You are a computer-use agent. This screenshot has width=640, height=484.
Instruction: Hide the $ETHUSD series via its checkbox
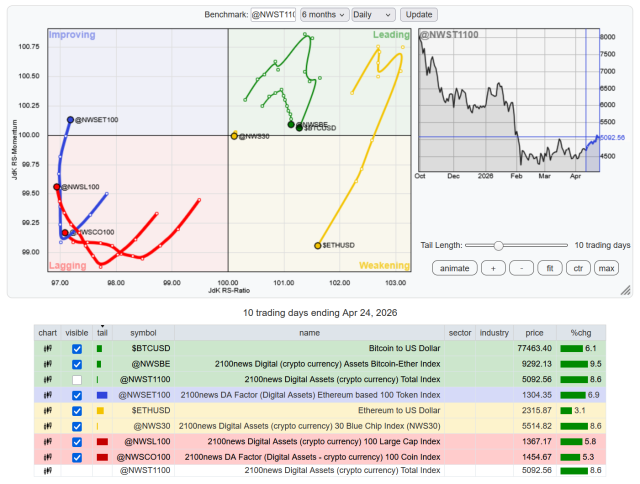(77, 410)
